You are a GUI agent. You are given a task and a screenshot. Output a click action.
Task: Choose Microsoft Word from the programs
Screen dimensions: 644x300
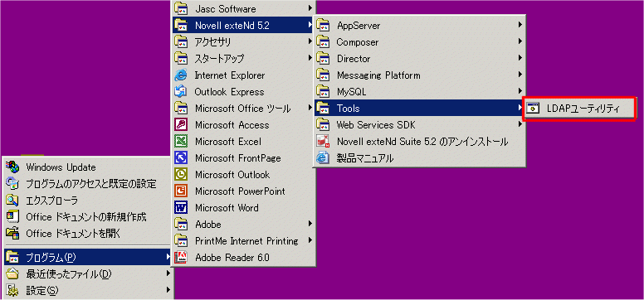tap(243, 208)
